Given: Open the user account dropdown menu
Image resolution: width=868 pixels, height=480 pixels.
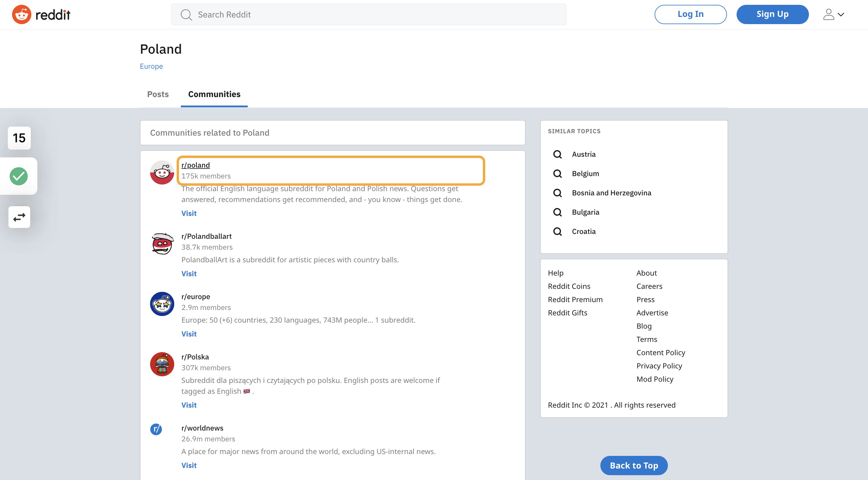Looking at the screenshot, I should [833, 14].
